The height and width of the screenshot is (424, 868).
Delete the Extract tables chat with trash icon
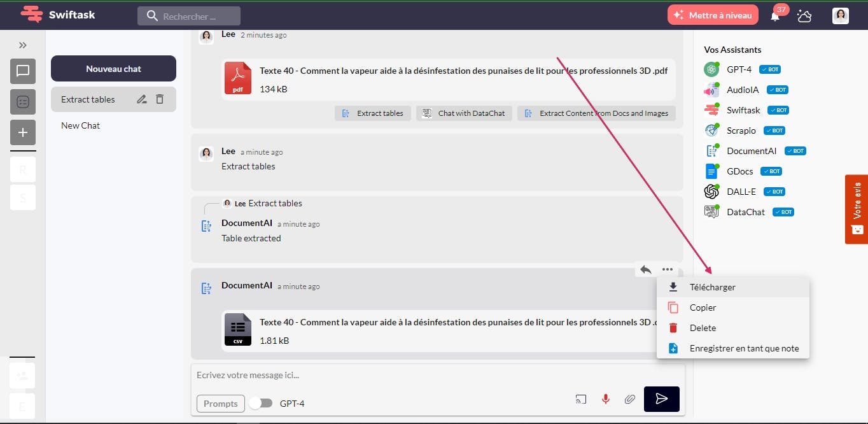(x=160, y=99)
